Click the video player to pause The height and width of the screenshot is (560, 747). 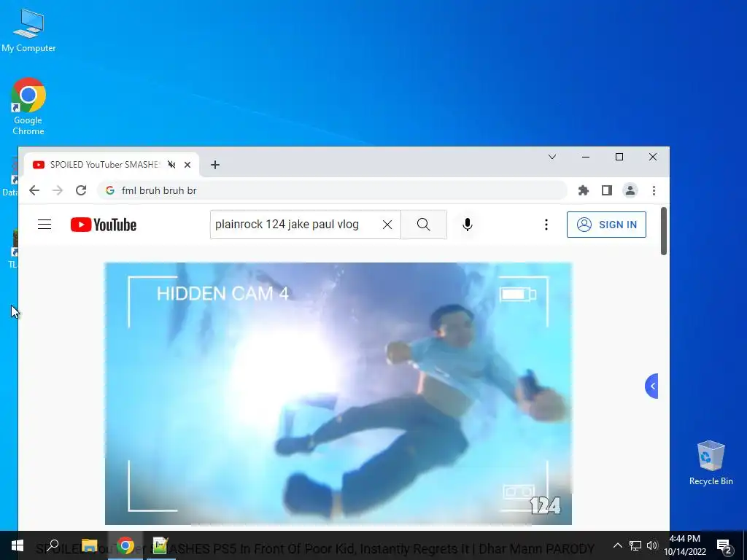[x=338, y=393]
